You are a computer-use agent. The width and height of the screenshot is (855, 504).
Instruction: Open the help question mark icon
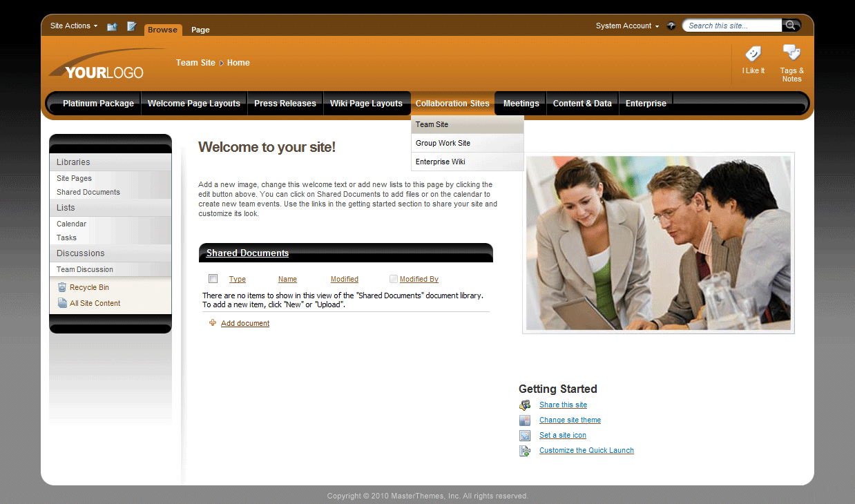point(671,26)
